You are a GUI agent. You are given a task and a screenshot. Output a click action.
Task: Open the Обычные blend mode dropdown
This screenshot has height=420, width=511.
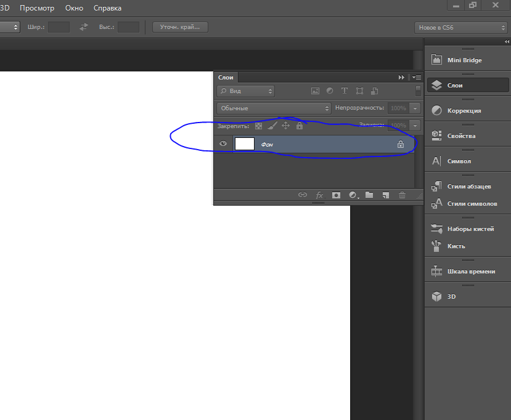274,108
